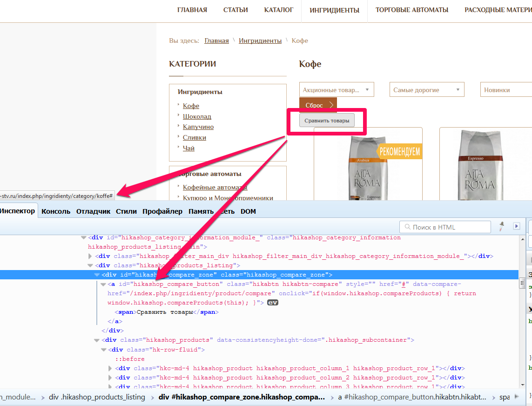Open the ТОРГОВЫЕ АВТОМАТЫ menu item
Image resolution: width=532 pixels, height=406 pixels.
tap(412, 10)
